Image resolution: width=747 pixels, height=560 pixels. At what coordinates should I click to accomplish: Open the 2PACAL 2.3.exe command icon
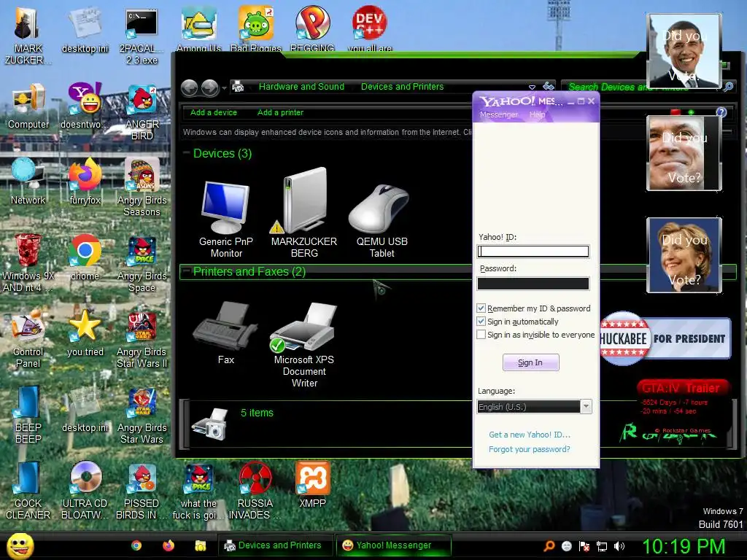[142, 36]
